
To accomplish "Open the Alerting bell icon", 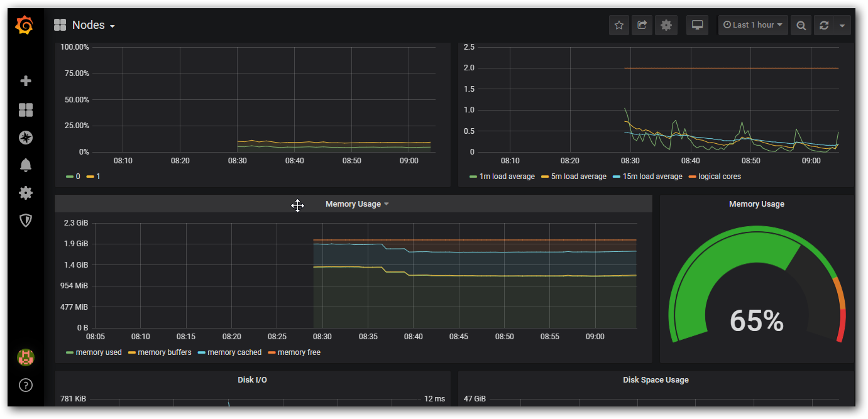I will pyautogui.click(x=26, y=165).
